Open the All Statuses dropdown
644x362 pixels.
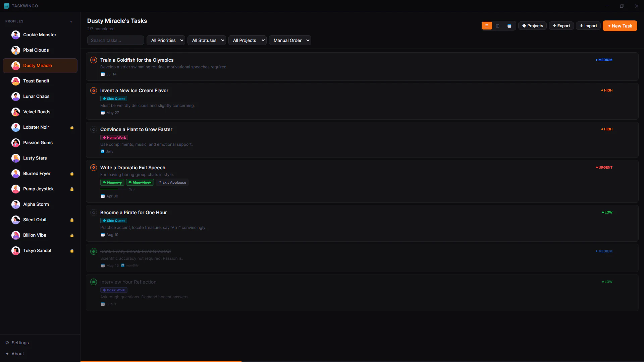(207, 41)
